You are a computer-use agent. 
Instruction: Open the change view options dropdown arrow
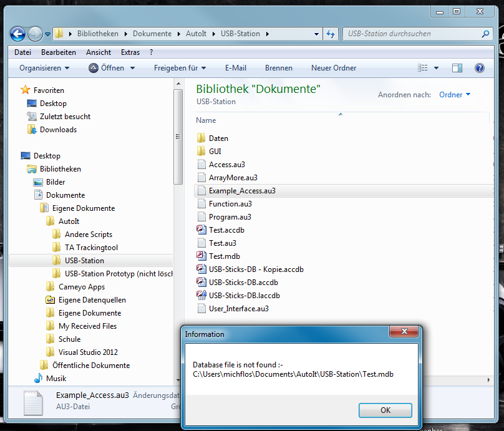click(x=437, y=68)
